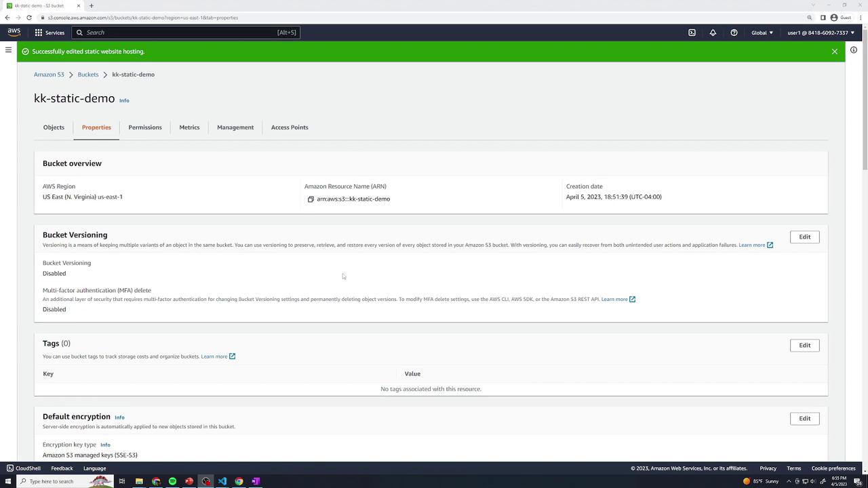Open the user1 account dropdown
868x488 pixels.
coord(821,33)
